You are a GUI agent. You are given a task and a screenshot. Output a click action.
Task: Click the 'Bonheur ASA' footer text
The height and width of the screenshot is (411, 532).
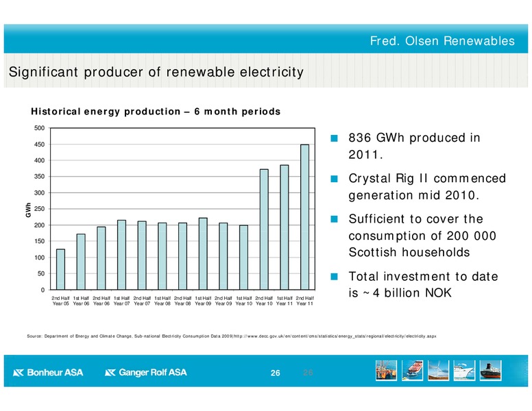(55, 373)
